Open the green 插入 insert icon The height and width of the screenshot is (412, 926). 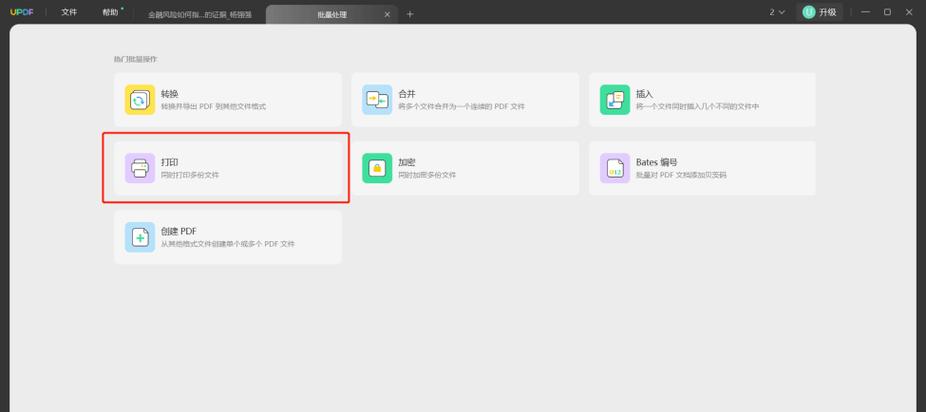(x=615, y=100)
